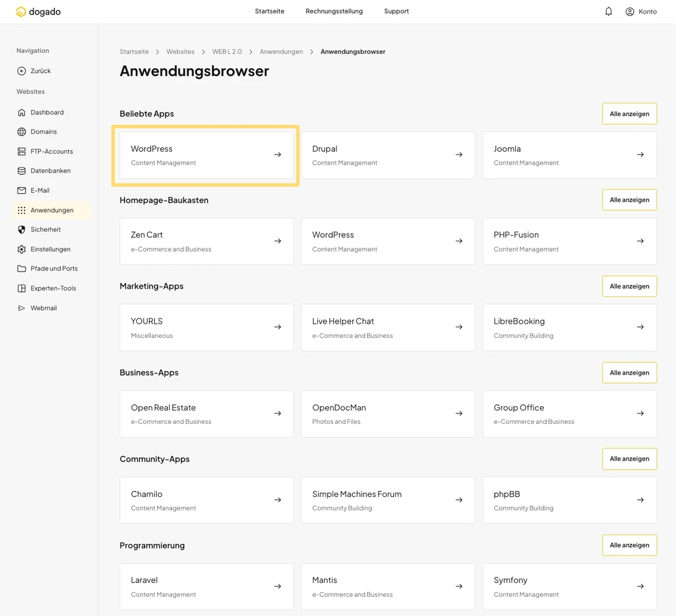Open WEB L 2.0 from the breadcrumb
Image resolution: width=676 pixels, height=616 pixels.
point(227,52)
